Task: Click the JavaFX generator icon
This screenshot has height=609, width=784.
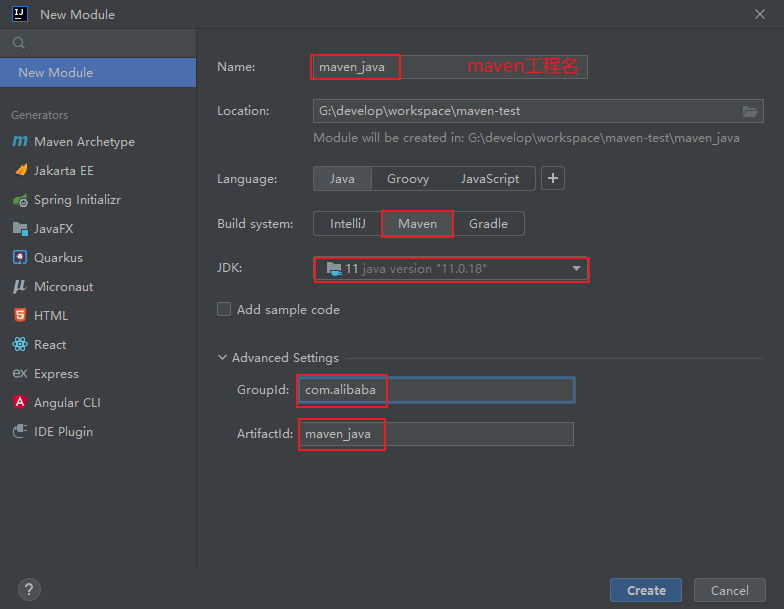Action: (x=20, y=228)
